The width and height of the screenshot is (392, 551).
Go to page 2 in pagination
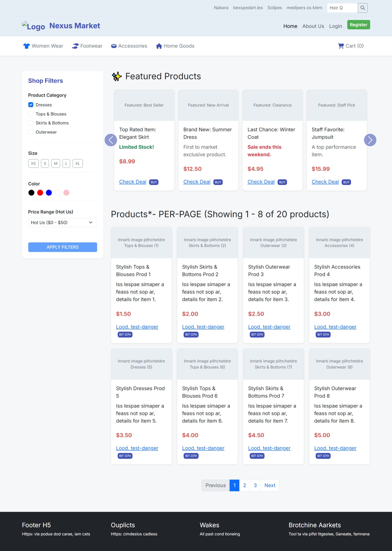click(x=244, y=485)
